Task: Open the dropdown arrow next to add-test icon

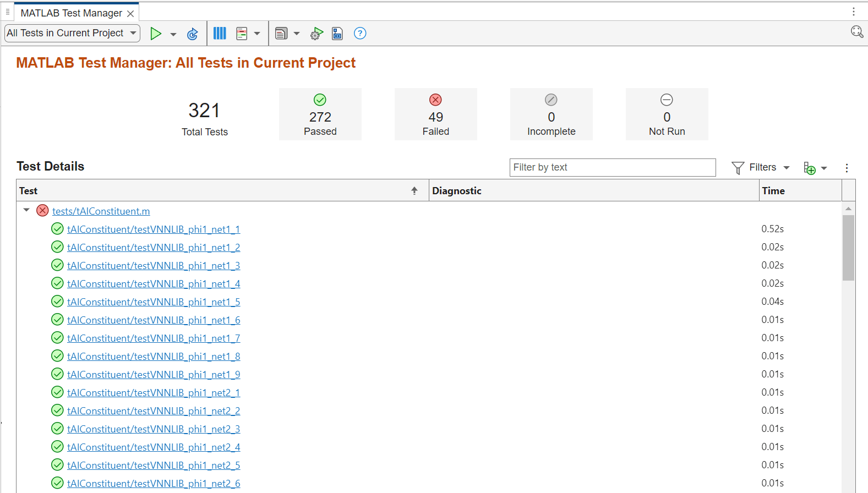Action: tap(824, 168)
